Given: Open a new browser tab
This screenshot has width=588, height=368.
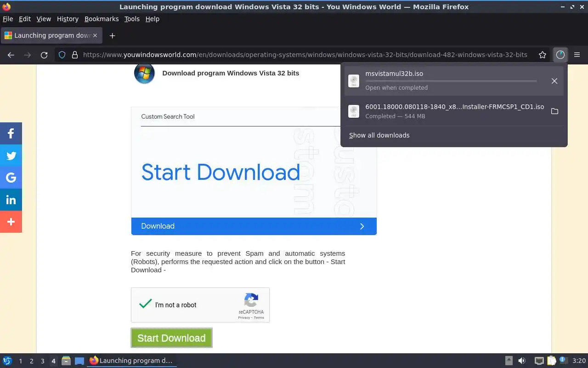Looking at the screenshot, I should (112, 35).
